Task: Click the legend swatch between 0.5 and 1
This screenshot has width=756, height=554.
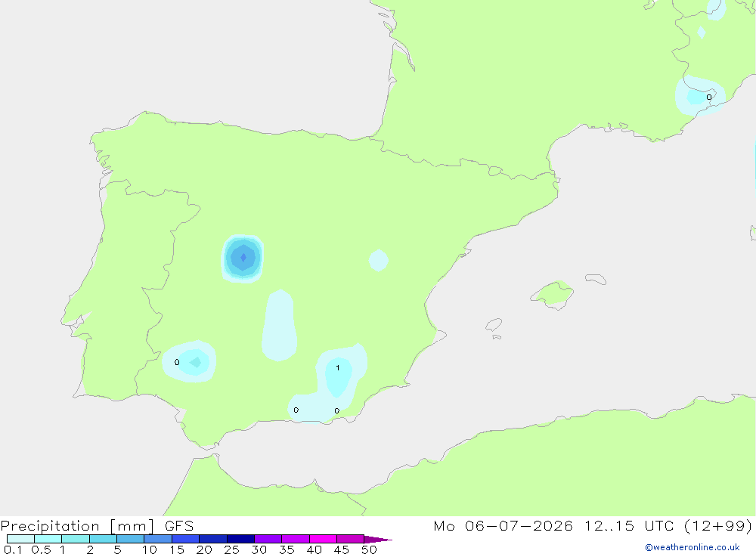Action: [48, 539]
